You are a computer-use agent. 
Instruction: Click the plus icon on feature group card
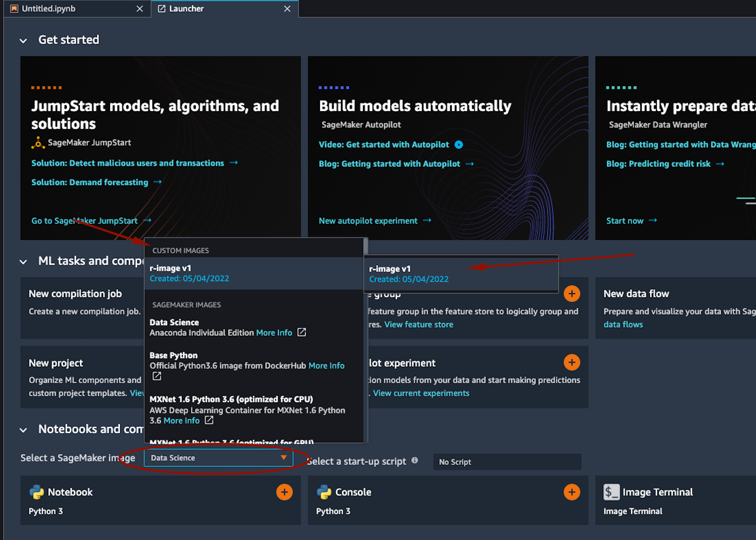click(x=572, y=294)
